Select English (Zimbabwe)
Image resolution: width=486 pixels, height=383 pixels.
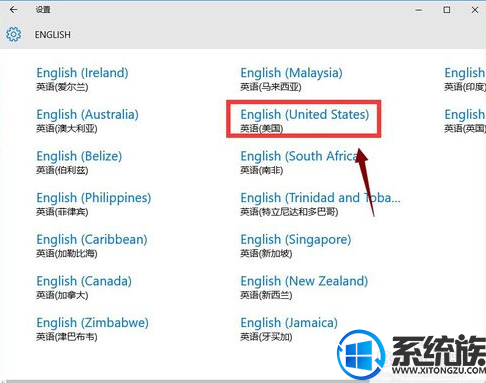click(92, 329)
